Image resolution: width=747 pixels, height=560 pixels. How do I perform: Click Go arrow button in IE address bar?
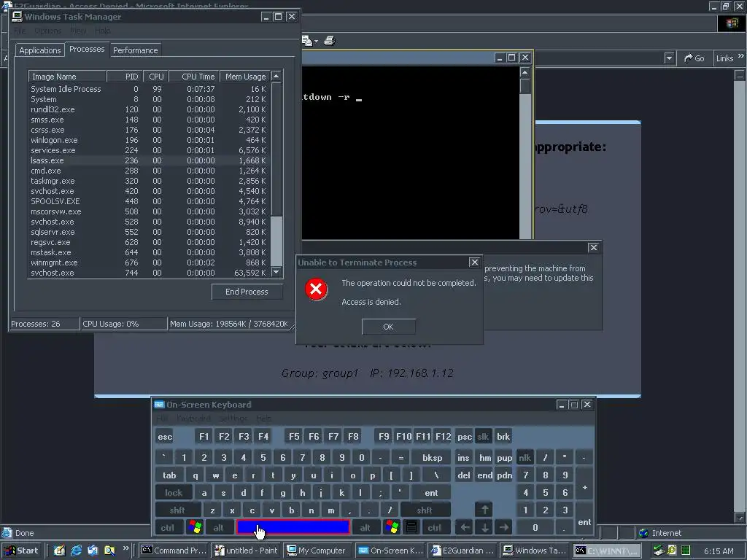tap(694, 58)
